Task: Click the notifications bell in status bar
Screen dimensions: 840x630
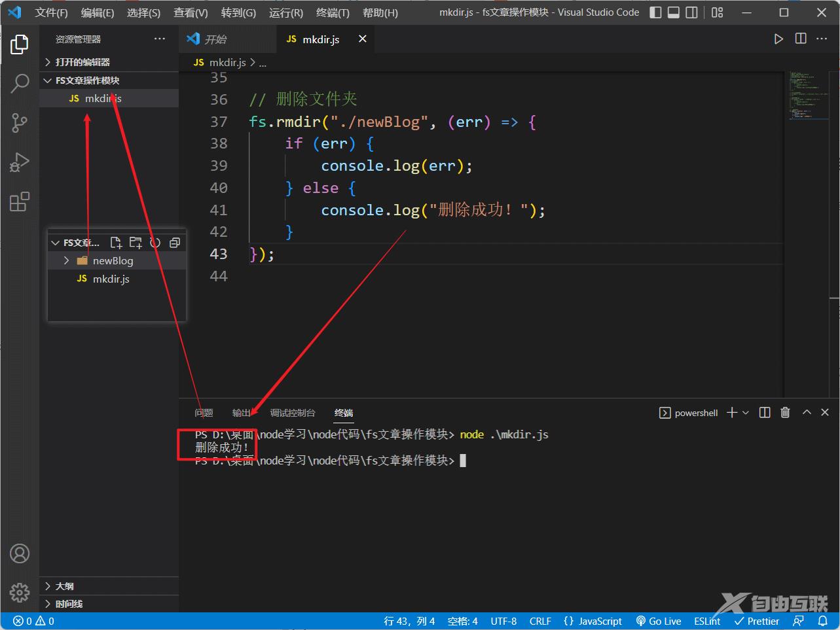Action: coord(822,621)
